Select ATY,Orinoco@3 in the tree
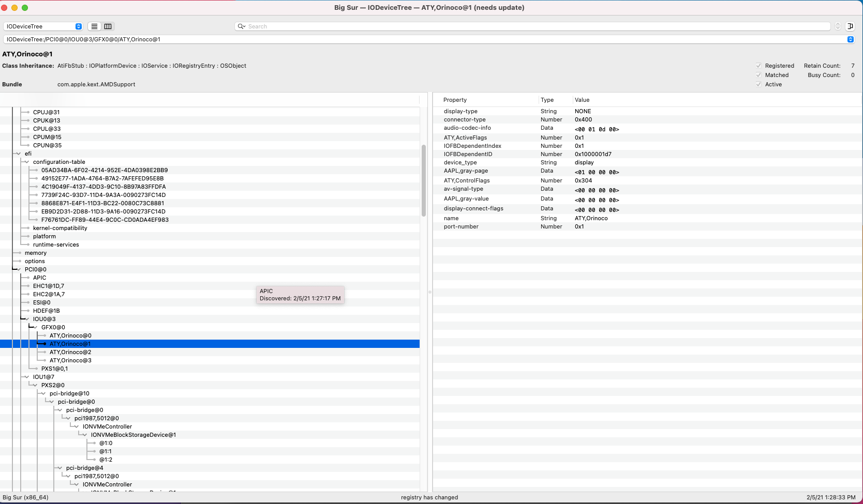The width and height of the screenshot is (863, 504). click(x=70, y=360)
